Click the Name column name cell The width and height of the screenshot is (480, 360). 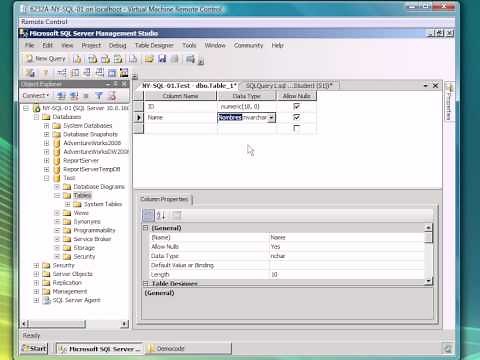click(x=181, y=117)
